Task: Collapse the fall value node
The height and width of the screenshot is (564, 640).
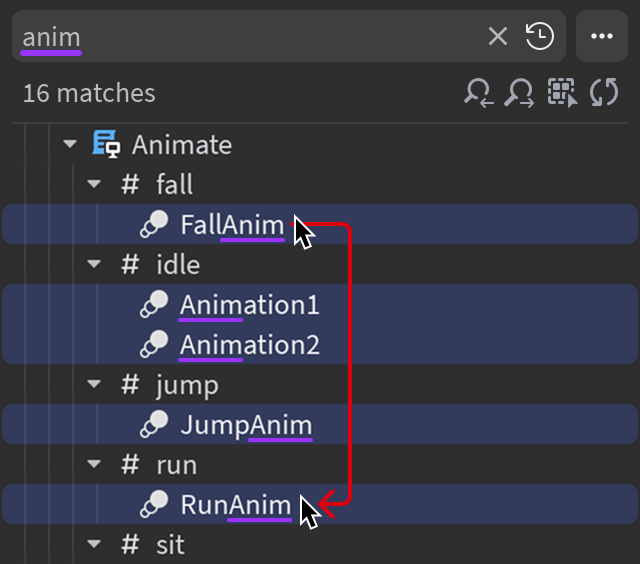Action: pyautogui.click(x=94, y=185)
